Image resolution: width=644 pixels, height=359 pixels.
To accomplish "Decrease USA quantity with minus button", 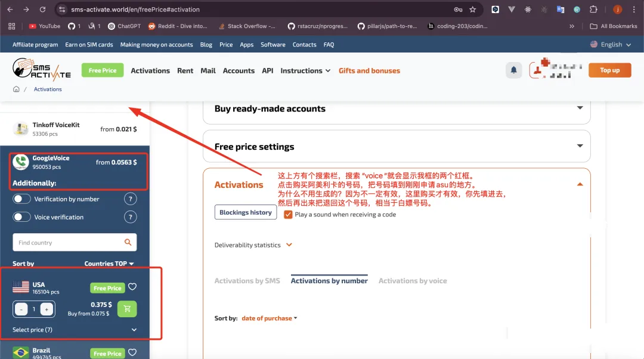I will pos(21,310).
